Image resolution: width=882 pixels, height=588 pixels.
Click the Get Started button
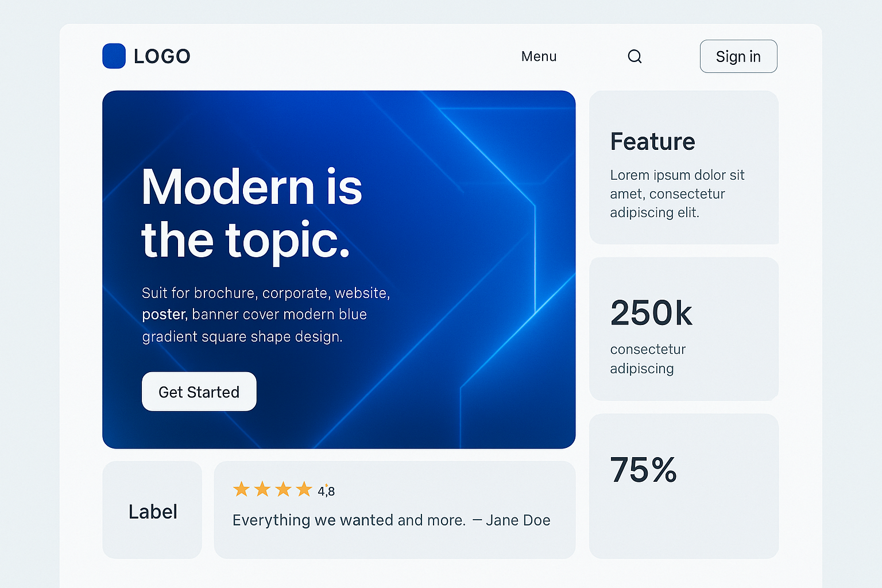tap(199, 392)
